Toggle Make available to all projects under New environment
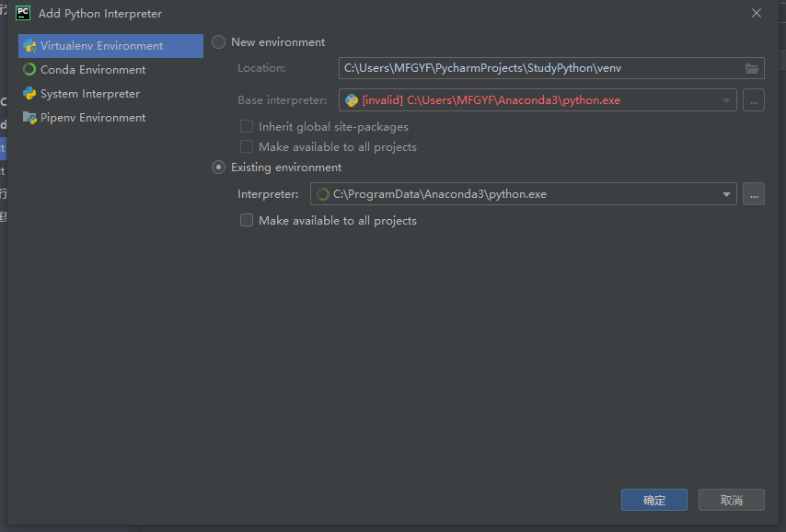The height and width of the screenshot is (532, 786). (247, 146)
